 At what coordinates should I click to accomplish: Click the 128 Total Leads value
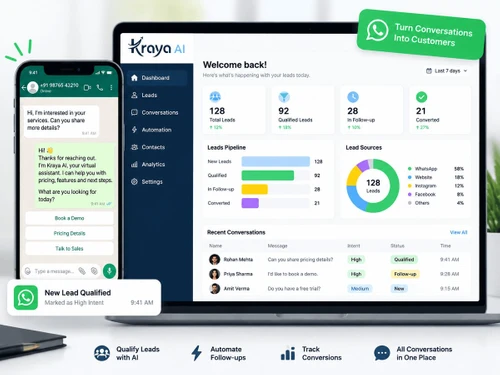point(217,111)
